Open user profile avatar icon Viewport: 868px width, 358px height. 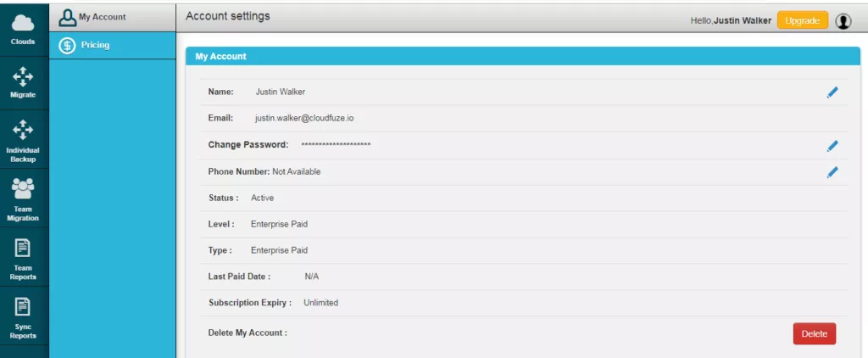pos(843,21)
